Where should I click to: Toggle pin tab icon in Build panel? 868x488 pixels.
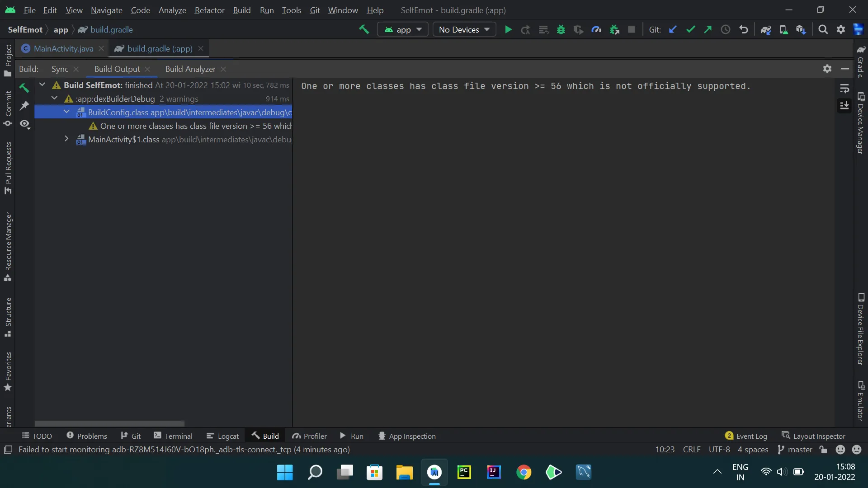[24, 105]
